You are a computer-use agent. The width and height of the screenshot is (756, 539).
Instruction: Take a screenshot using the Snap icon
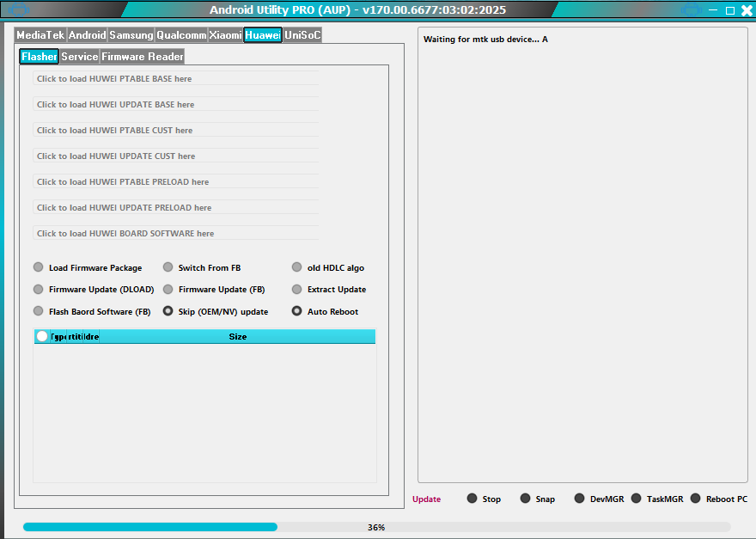pyautogui.click(x=525, y=498)
